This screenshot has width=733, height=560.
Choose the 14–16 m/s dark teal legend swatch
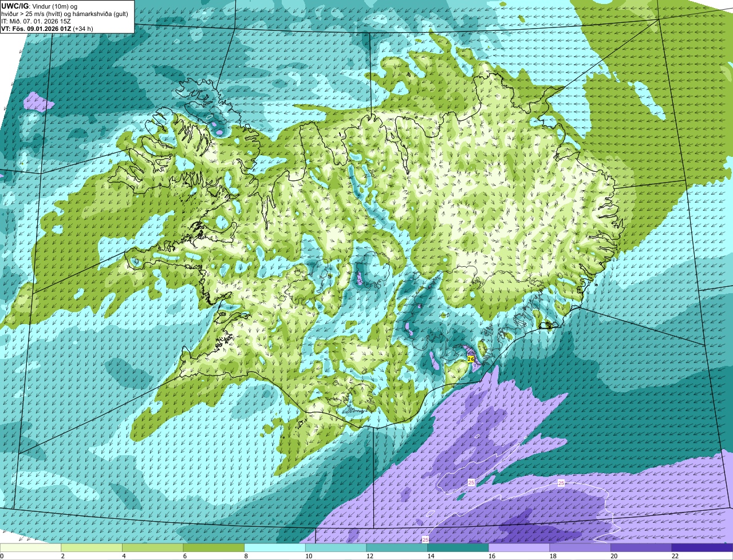click(458, 547)
